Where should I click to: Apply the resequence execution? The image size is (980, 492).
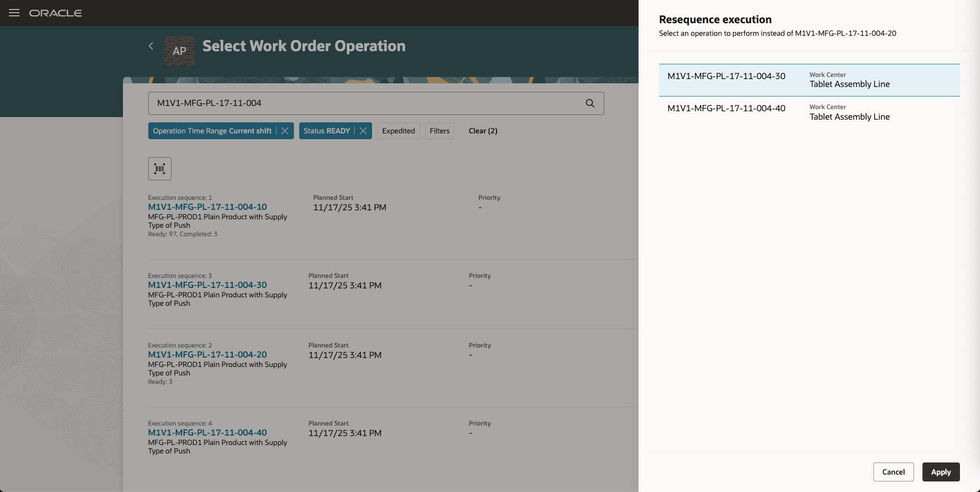(940, 472)
